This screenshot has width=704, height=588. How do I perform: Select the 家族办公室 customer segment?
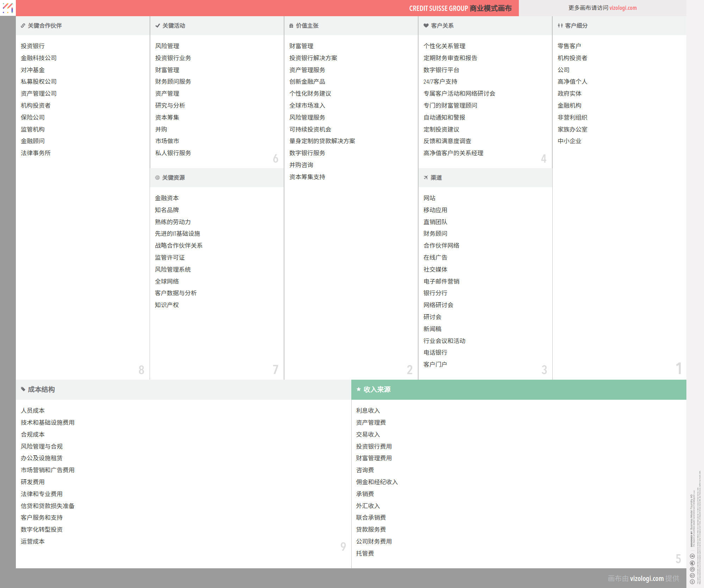tap(572, 129)
